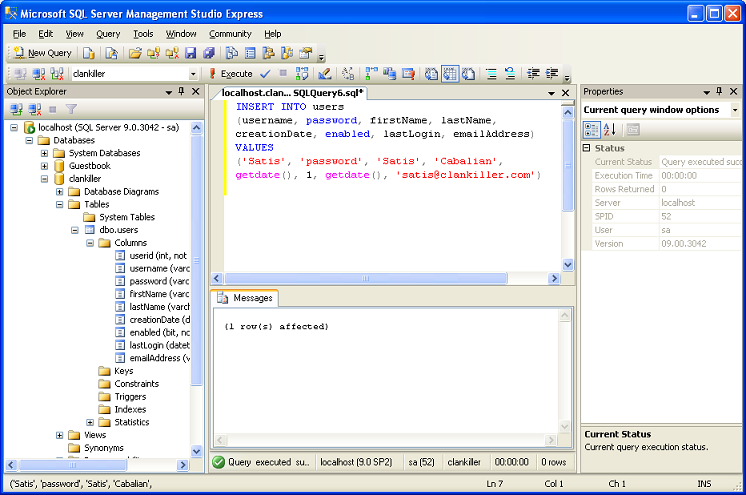Click the query editor horizontal scrollbar
The height and width of the screenshot is (495, 746).
click(x=366, y=278)
